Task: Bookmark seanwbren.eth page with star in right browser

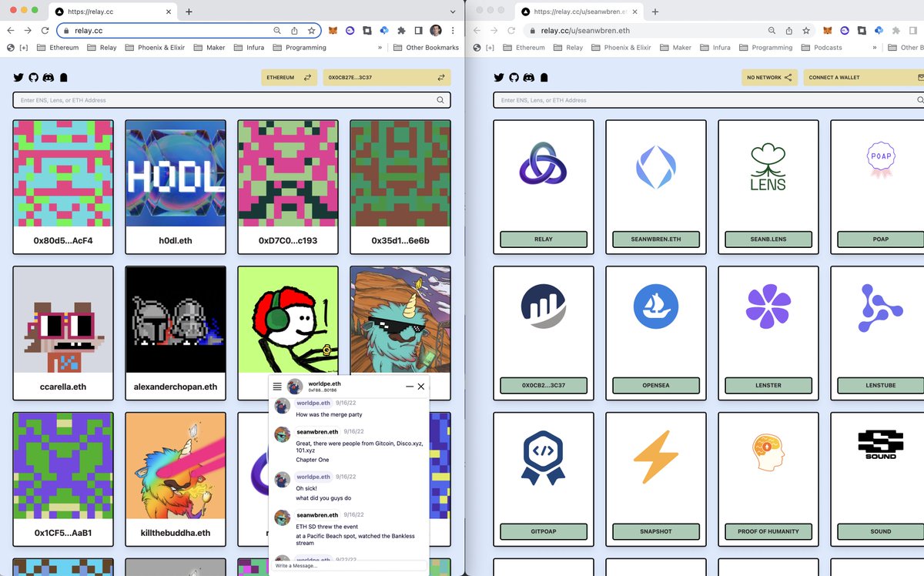Action: coord(806,31)
